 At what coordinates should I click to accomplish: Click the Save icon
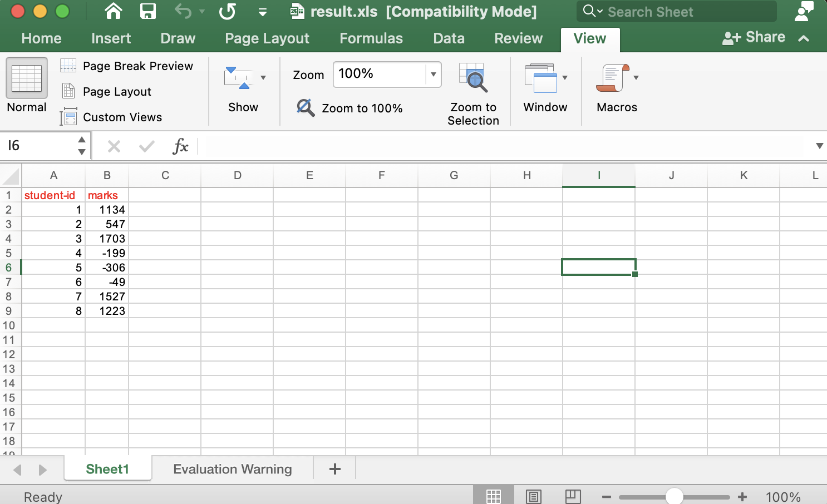coord(147,11)
